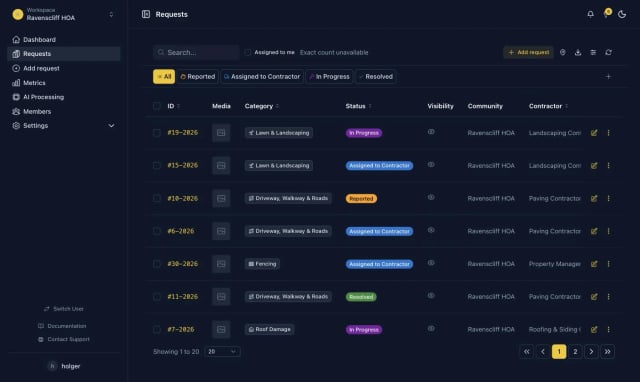Open media thumbnail for request #19-2026
640x382 pixels.
pyautogui.click(x=221, y=133)
